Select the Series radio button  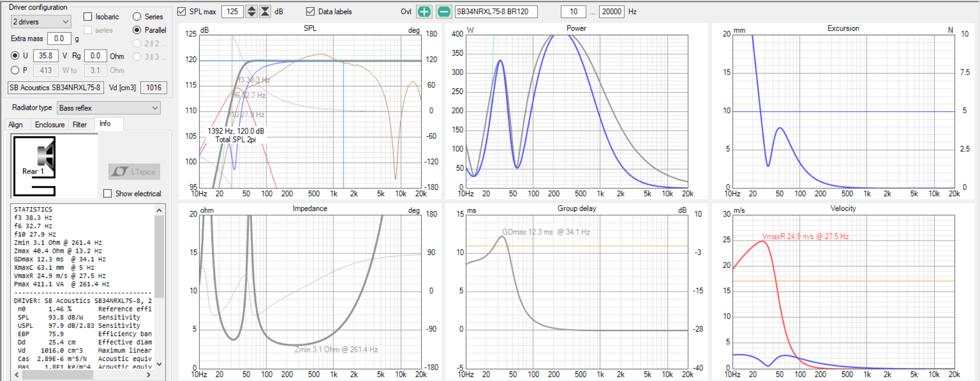[x=137, y=17]
